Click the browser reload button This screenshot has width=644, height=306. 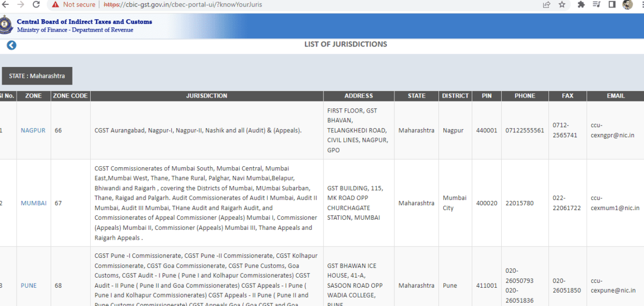click(36, 5)
